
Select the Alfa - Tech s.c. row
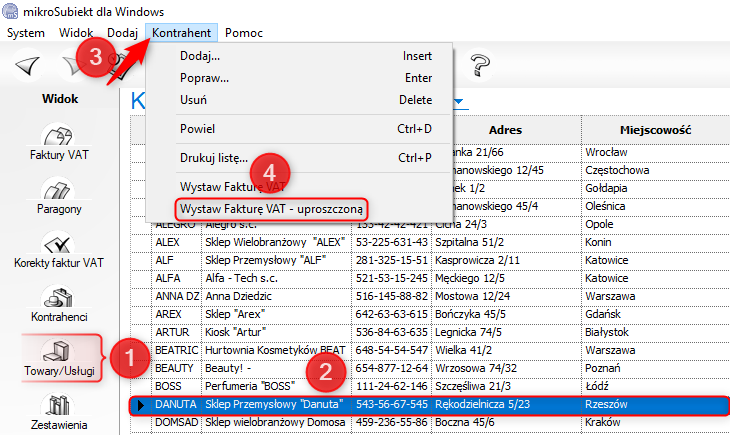coord(429,278)
